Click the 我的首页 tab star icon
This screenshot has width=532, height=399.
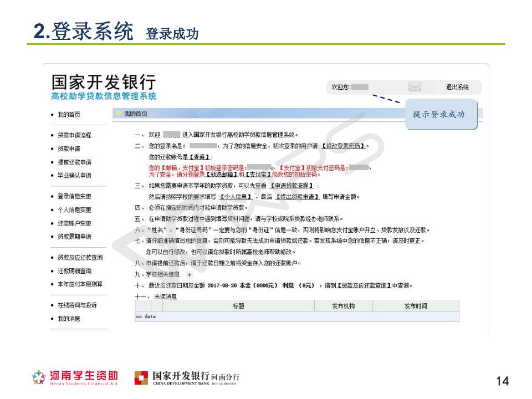point(117,114)
